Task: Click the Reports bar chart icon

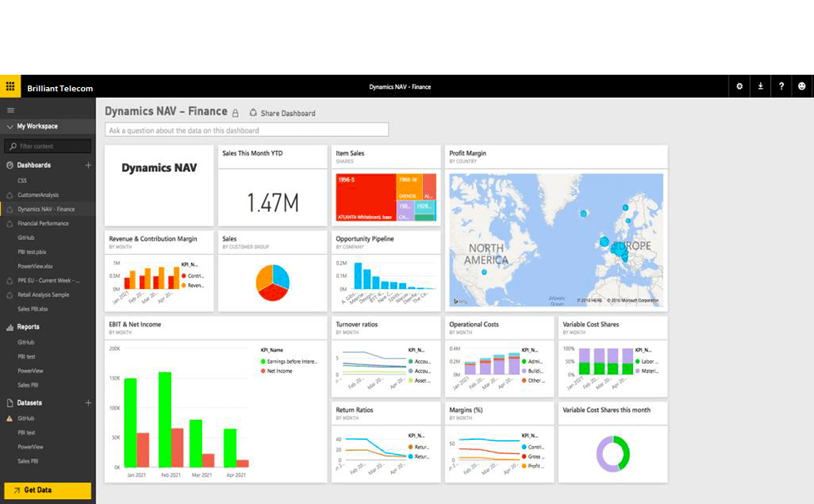Action: click(9, 327)
